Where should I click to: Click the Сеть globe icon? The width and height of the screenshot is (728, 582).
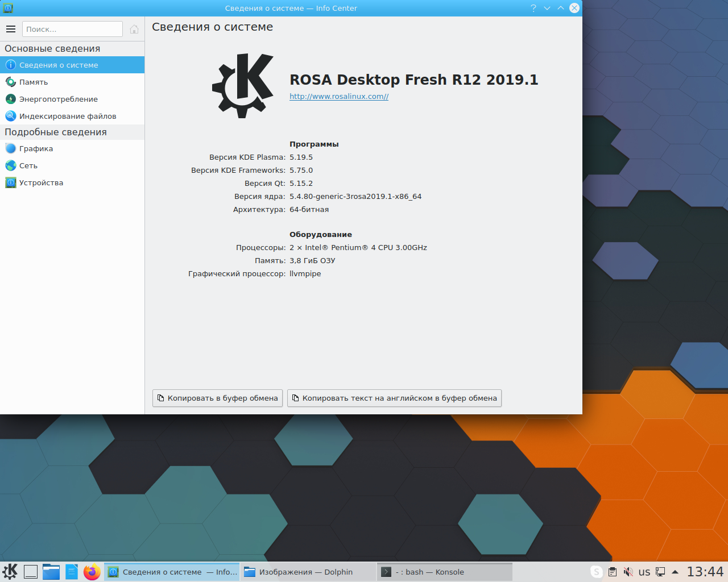coord(10,165)
